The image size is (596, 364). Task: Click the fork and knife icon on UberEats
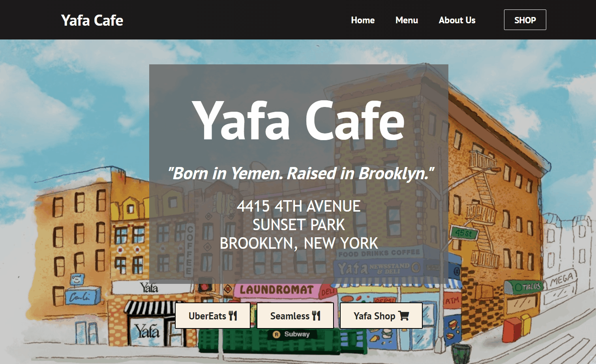point(233,316)
